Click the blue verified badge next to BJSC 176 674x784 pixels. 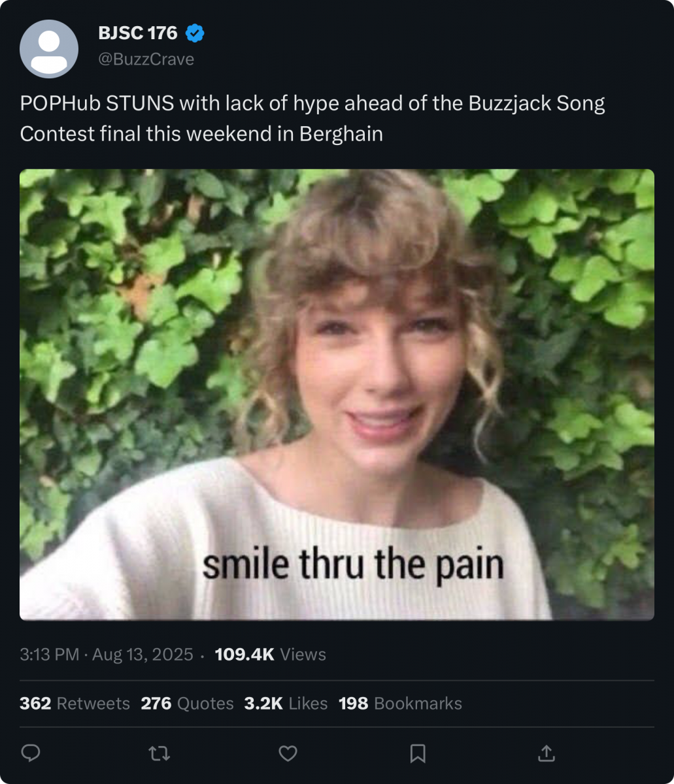[195, 33]
